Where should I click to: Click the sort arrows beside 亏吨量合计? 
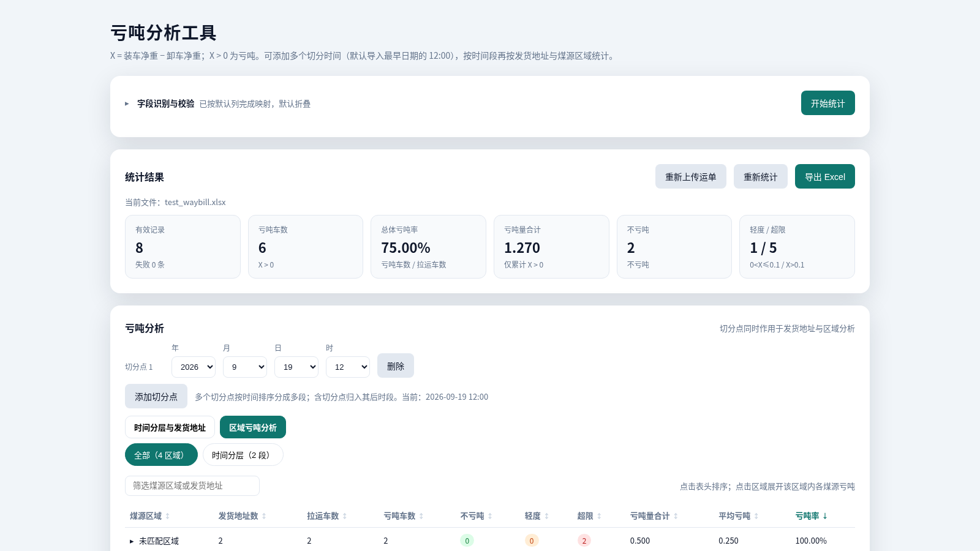676,516
